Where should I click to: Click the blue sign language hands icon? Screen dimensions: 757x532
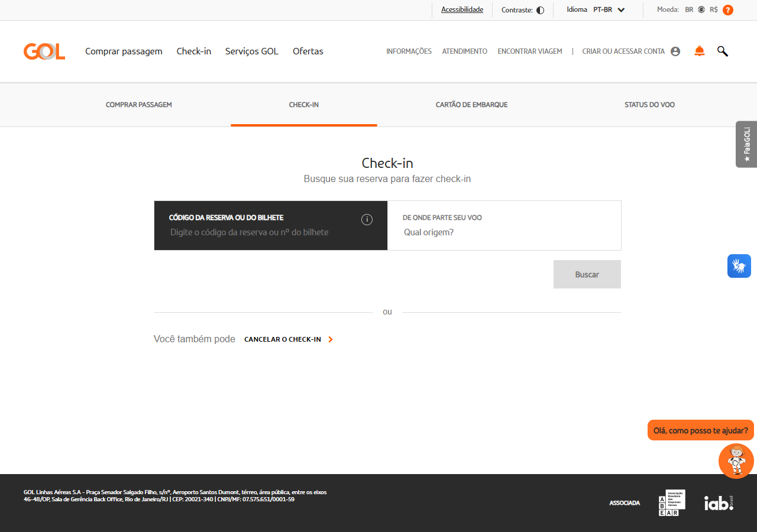pos(739,266)
